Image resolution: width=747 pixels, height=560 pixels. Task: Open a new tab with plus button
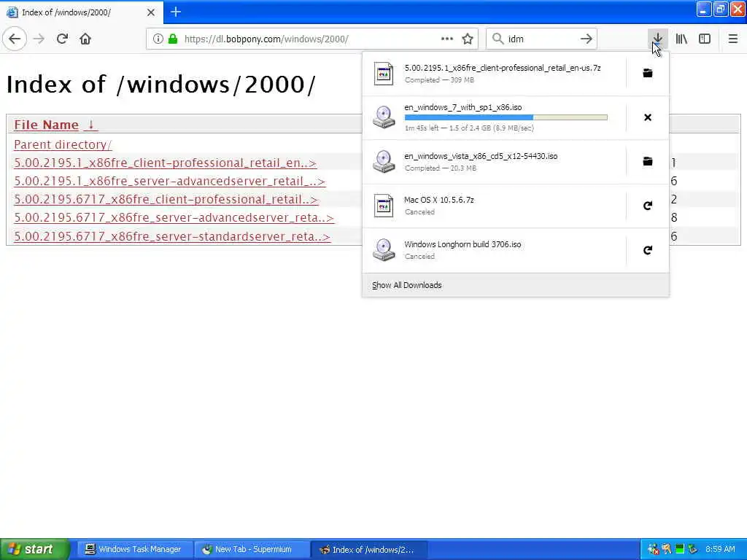(176, 12)
